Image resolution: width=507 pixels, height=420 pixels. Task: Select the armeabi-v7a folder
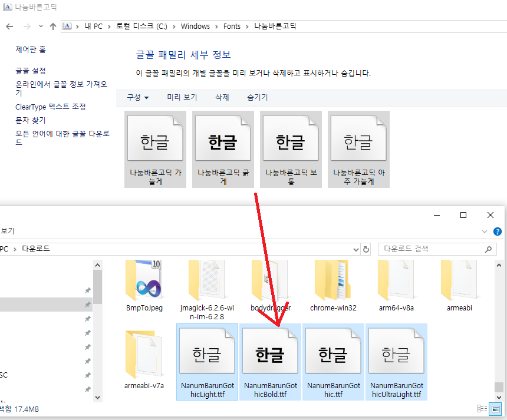(x=144, y=360)
